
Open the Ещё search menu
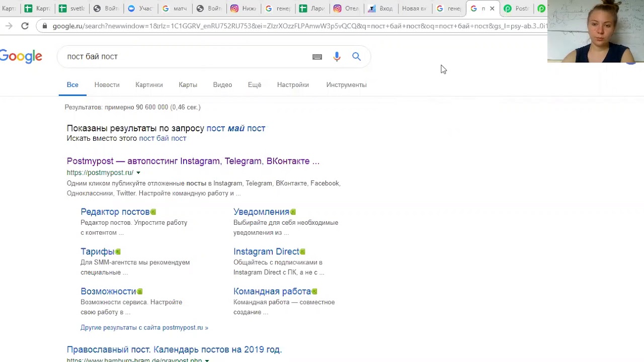(255, 84)
